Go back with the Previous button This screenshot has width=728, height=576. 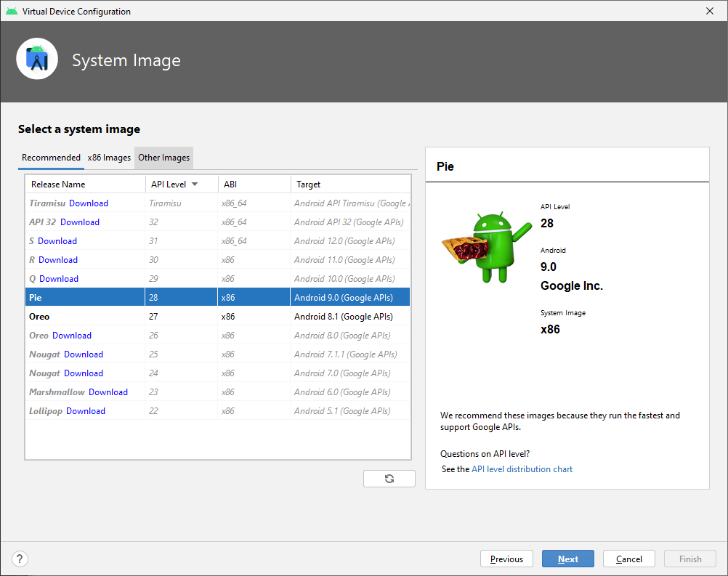506,559
